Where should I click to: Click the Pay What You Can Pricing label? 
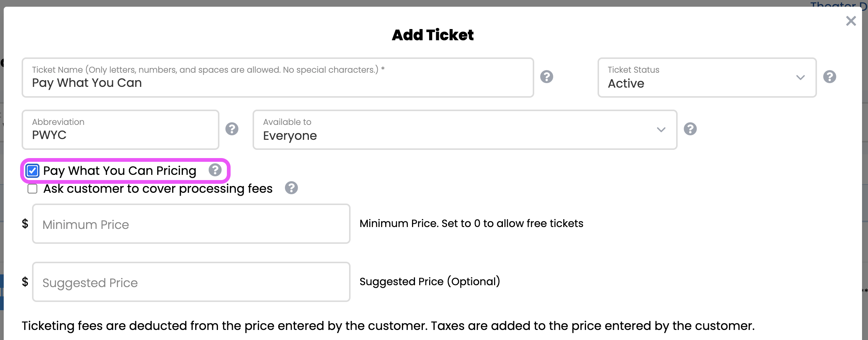click(x=120, y=171)
